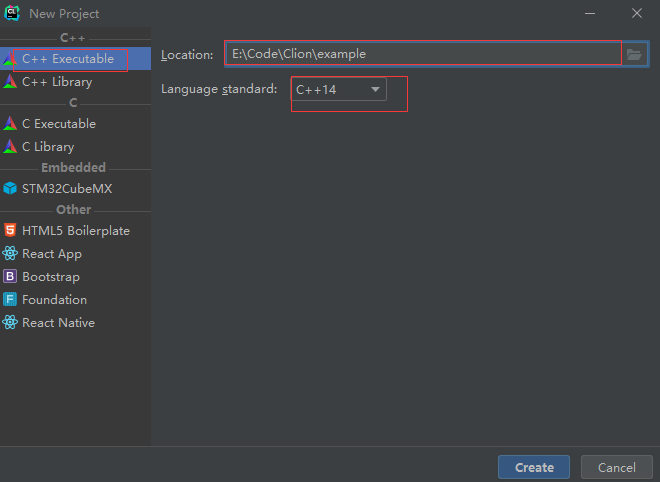
Task: Click the HTML5 shield icon
Action: 10,230
